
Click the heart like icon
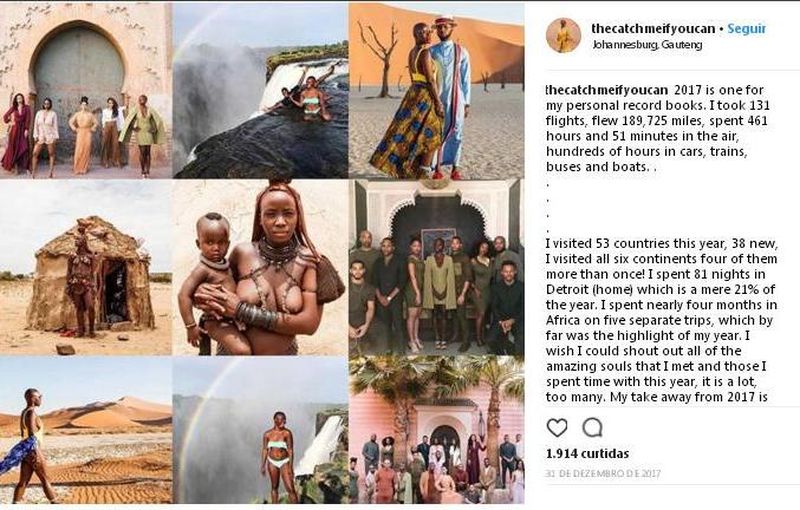[557, 428]
